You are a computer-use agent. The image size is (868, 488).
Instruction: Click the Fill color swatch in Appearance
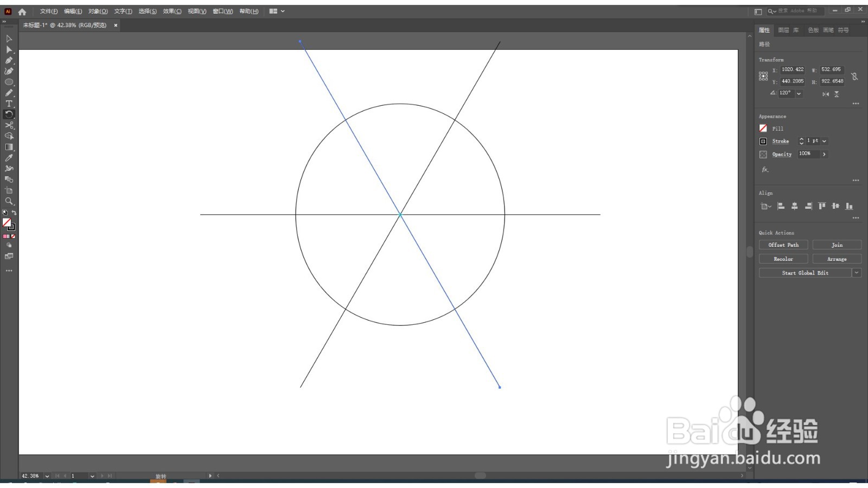pos(763,129)
